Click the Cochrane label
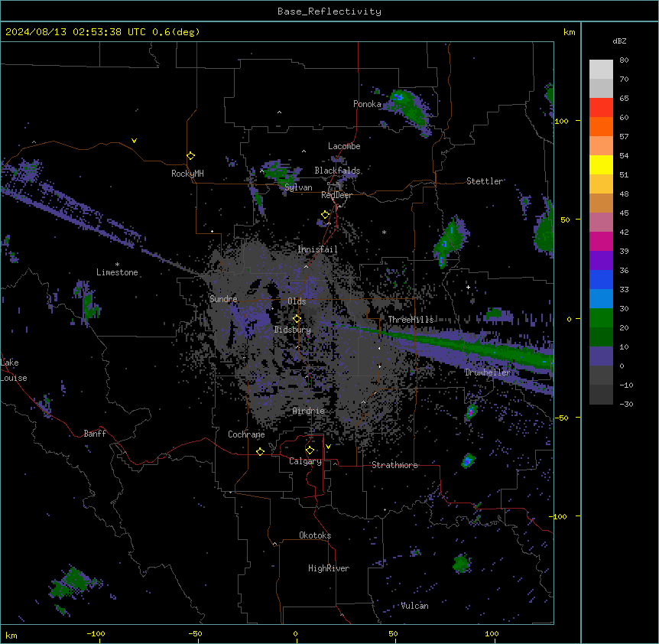Screen dimensions: 659x644 246,434
